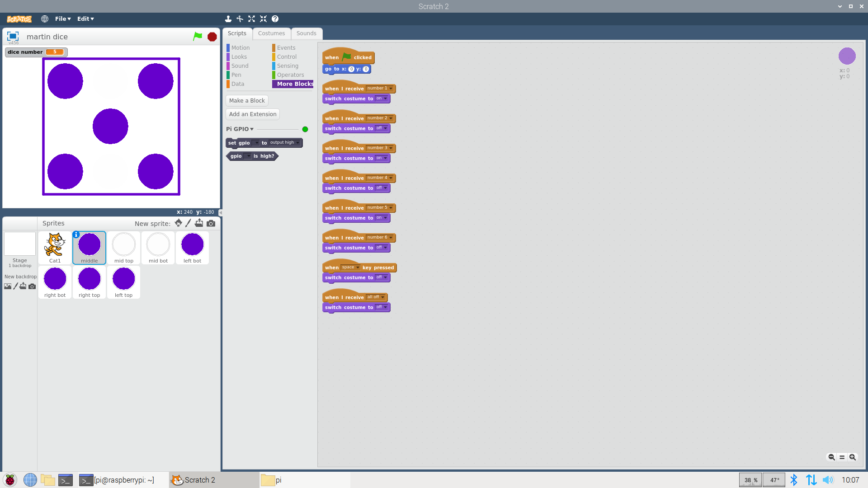Viewport: 868px width, 488px height.
Task: Select the Events block category
Action: coord(286,48)
